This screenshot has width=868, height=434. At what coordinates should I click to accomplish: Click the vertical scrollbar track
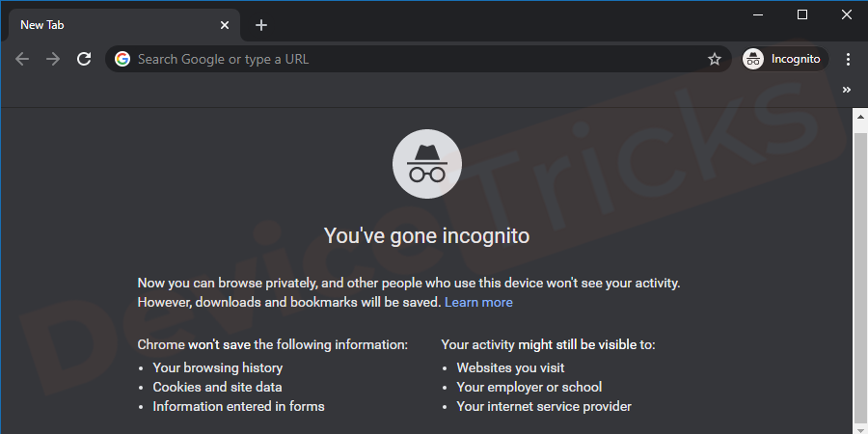tap(860, 277)
